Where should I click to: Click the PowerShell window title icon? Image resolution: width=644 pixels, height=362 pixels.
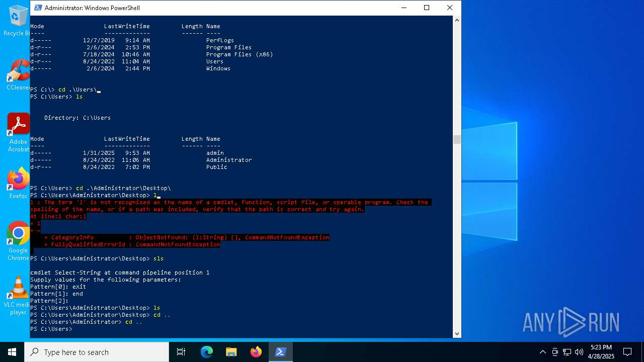38,8
